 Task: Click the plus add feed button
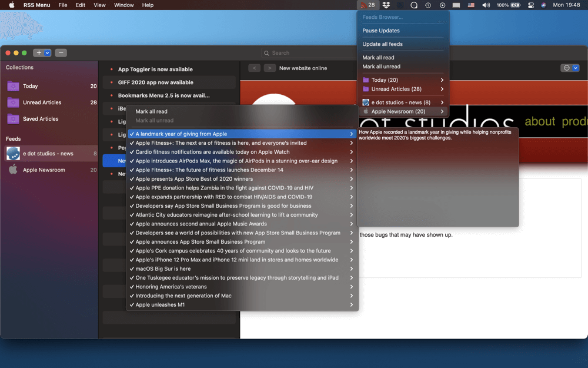(x=39, y=53)
